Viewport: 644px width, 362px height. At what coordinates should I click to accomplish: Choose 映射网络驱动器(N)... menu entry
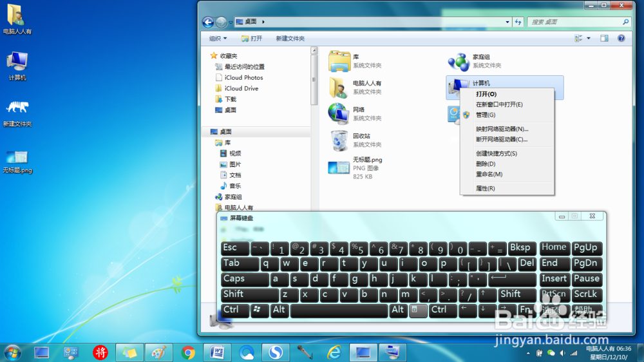click(507, 129)
